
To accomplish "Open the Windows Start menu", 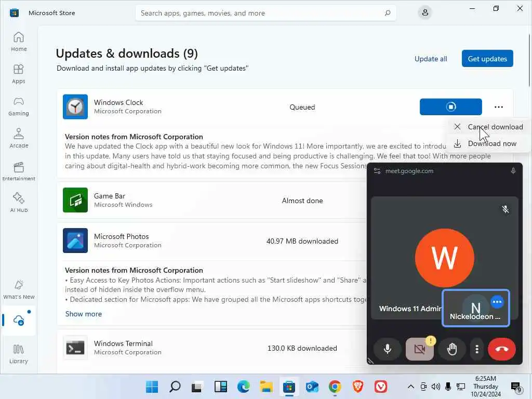I will pyautogui.click(x=152, y=387).
